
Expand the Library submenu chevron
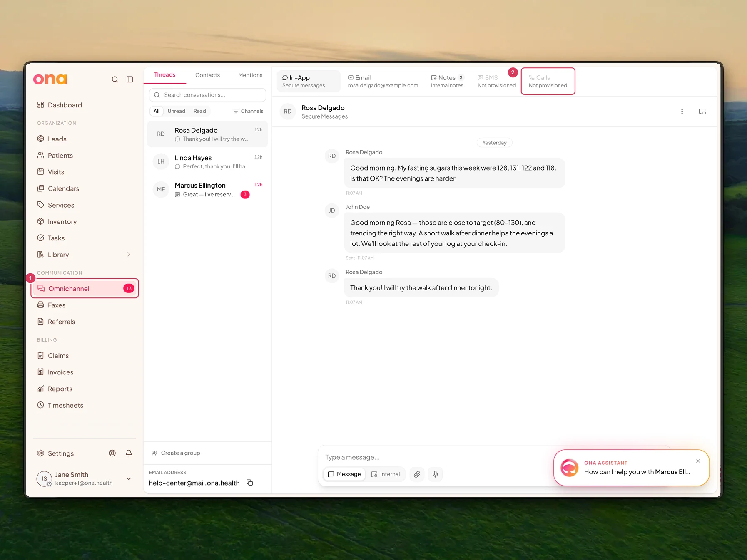pyautogui.click(x=129, y=255)
